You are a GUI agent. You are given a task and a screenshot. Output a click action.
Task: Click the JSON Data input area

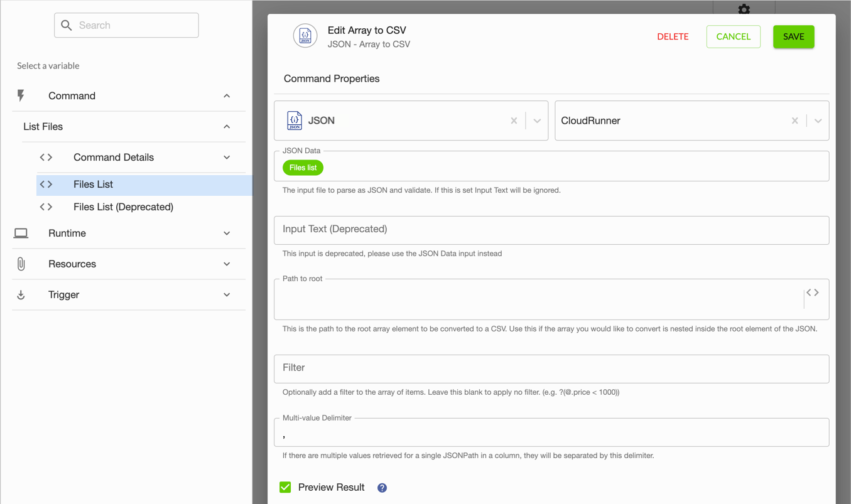(x=551, y=166)
